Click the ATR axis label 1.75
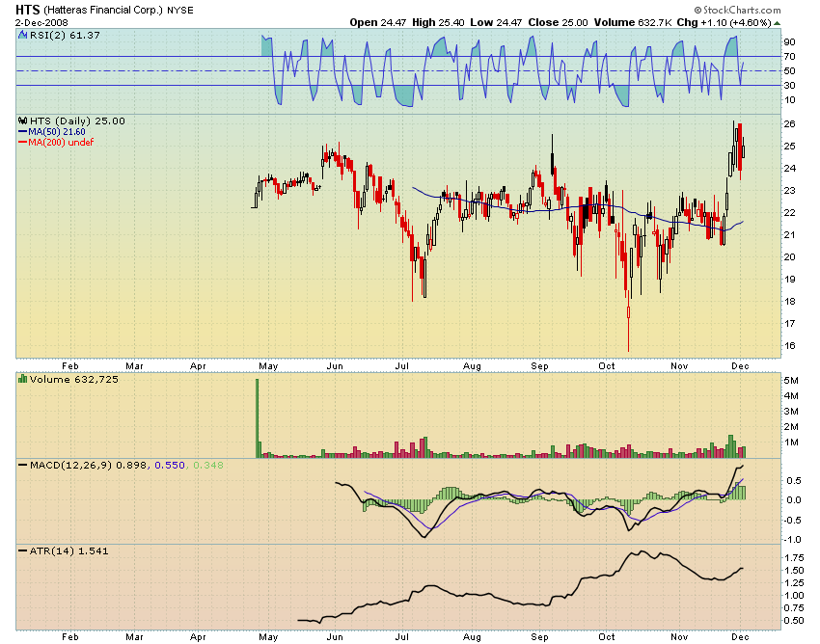 794,558
